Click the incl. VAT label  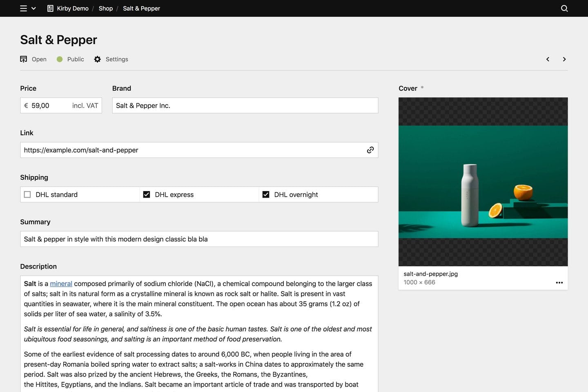coord(85,105)
